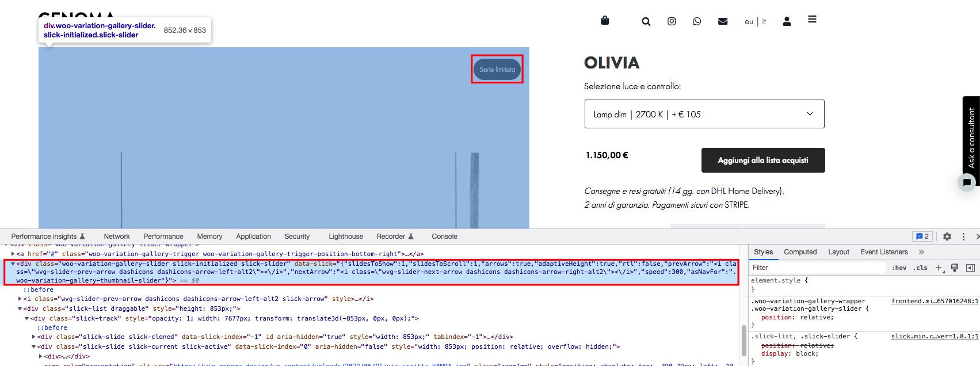The height and width of the screenshot is (366, 980).
Task: Click the Serie limitata badge
Action: pos(497,70)
